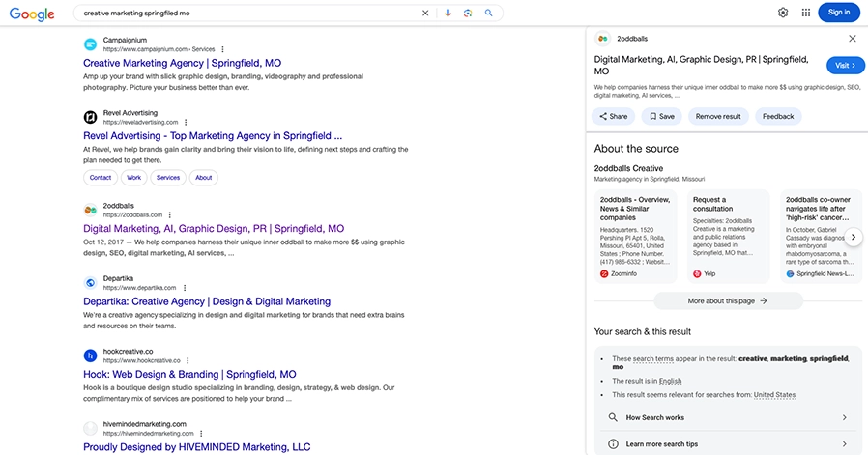Click the reveladvertising.com URL text
The image size is (868, 455).
pos(140,123)
